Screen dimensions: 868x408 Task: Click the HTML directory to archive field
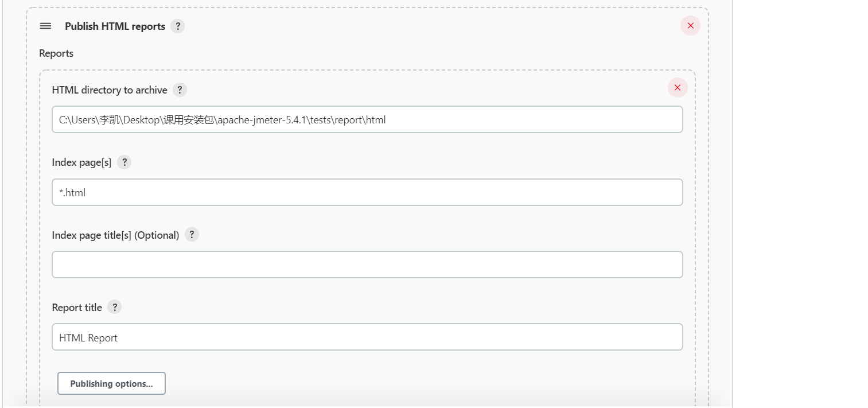[367, 120]
